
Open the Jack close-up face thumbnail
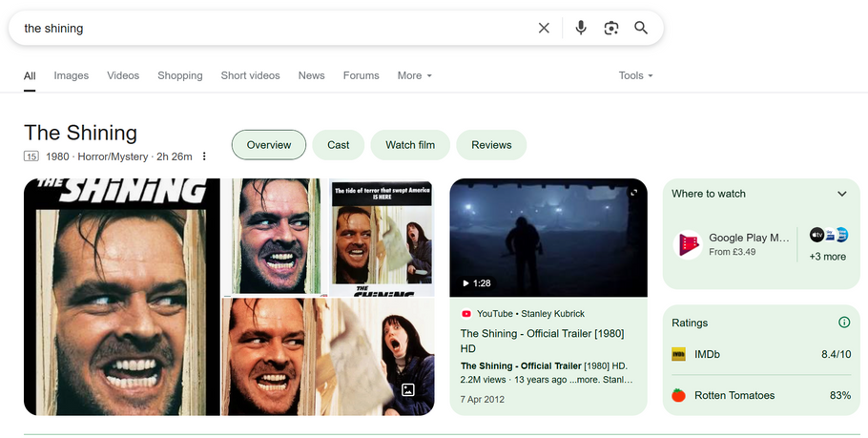[x=275, y=237]
